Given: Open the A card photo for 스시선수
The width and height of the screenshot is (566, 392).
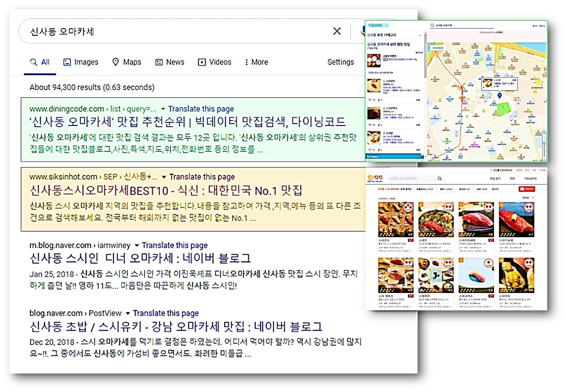Looking at the screenshot, I should tap(396, 220).
